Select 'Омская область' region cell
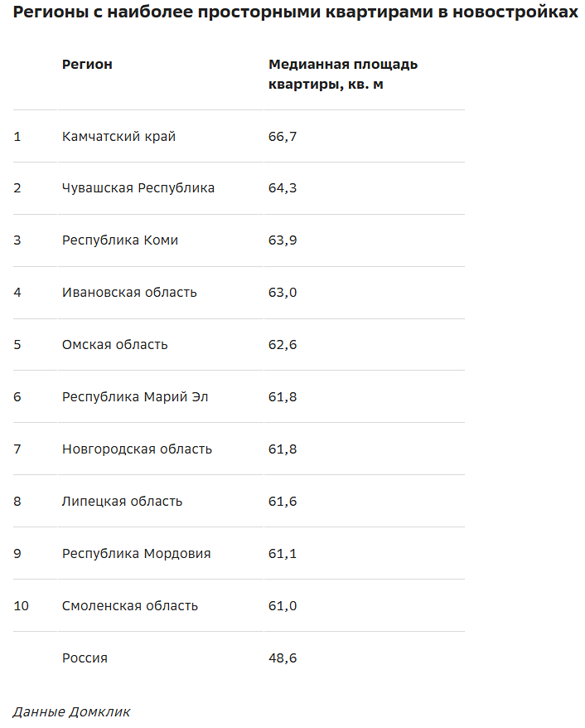The image size is (585, 728). pos(114,345)
